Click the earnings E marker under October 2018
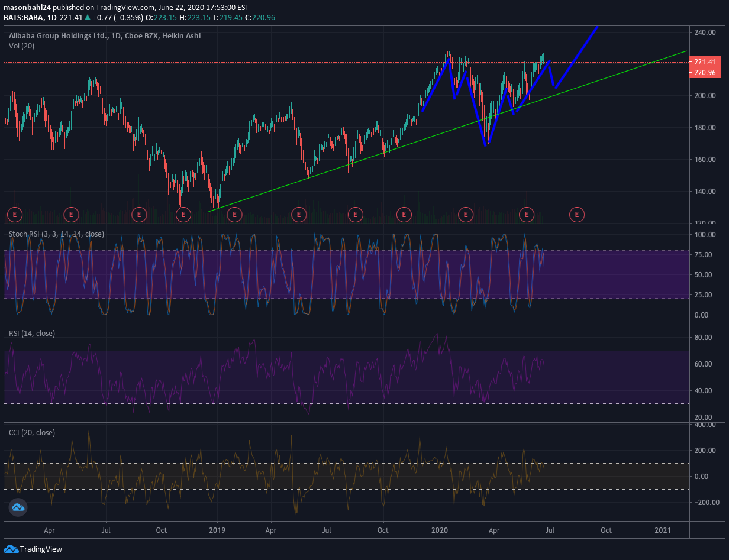Viewport: 729px width, 560px height. 183,214
